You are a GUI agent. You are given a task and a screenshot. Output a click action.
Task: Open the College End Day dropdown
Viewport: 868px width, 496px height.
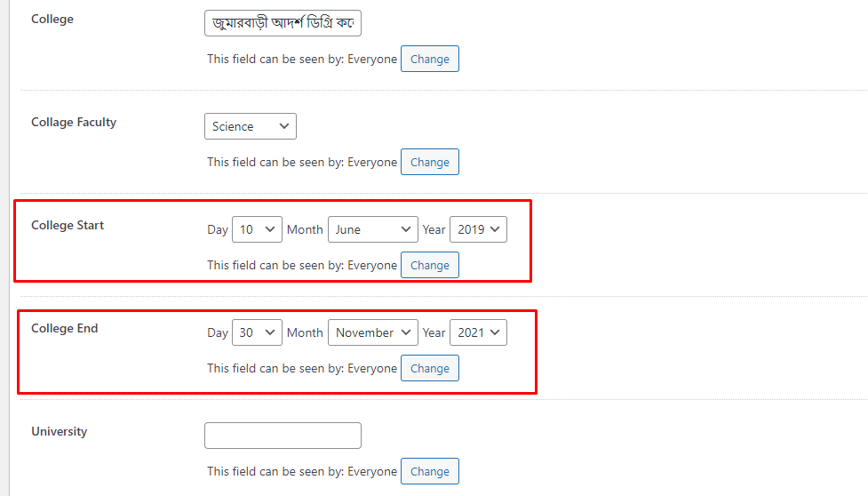(x=257, y=332)
